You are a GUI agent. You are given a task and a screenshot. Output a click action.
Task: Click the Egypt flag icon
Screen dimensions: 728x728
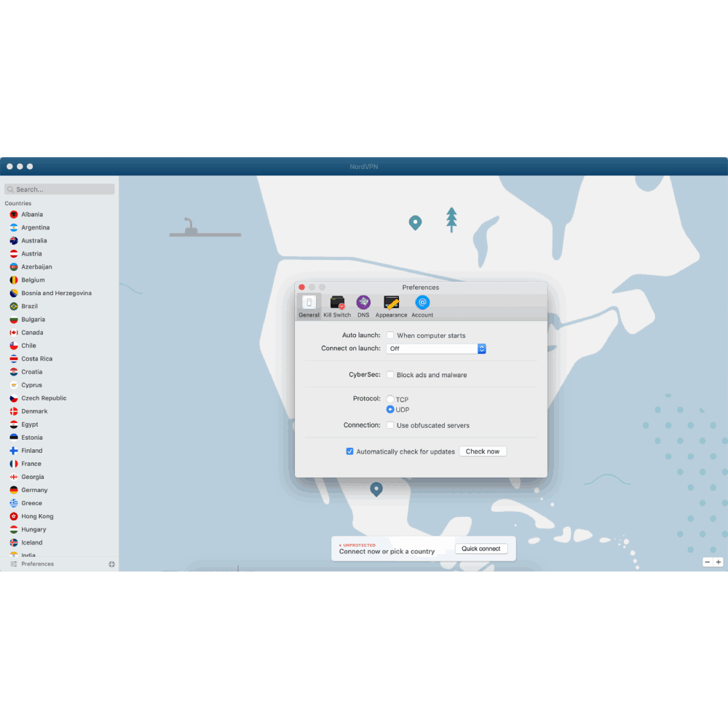click(14, 424)
